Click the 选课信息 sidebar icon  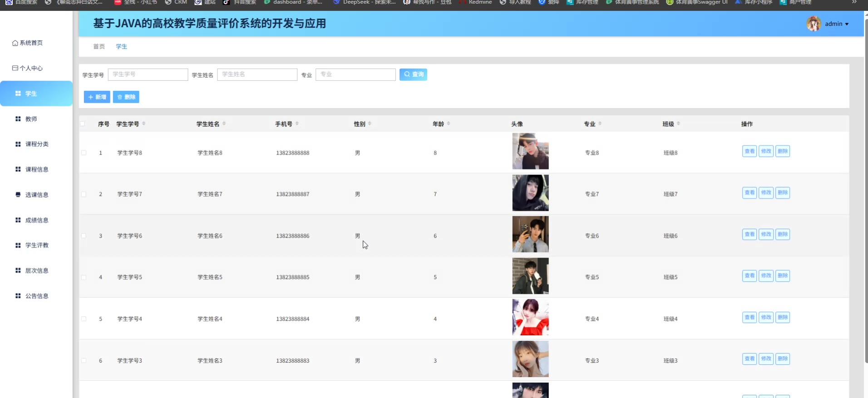18,195
